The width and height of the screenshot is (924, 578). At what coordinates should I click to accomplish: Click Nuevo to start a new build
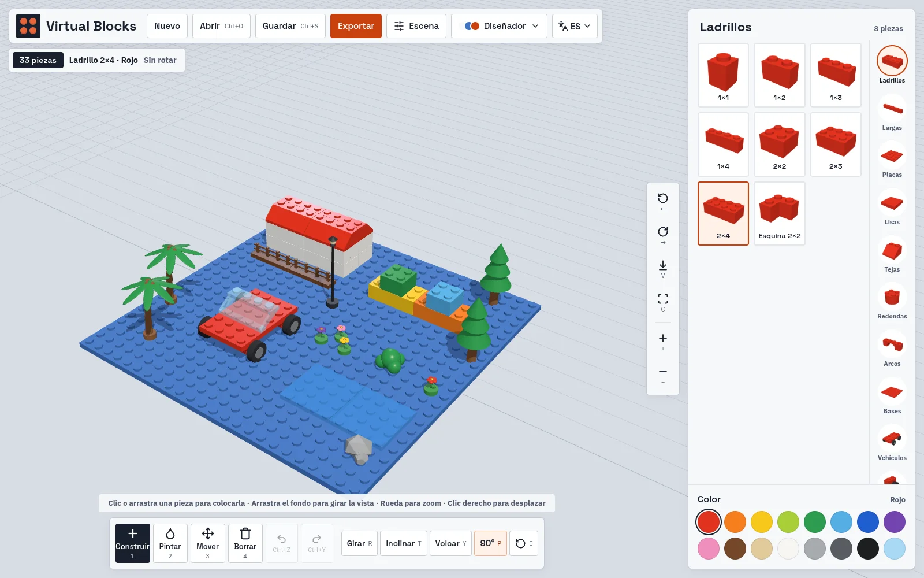(167, 26)
